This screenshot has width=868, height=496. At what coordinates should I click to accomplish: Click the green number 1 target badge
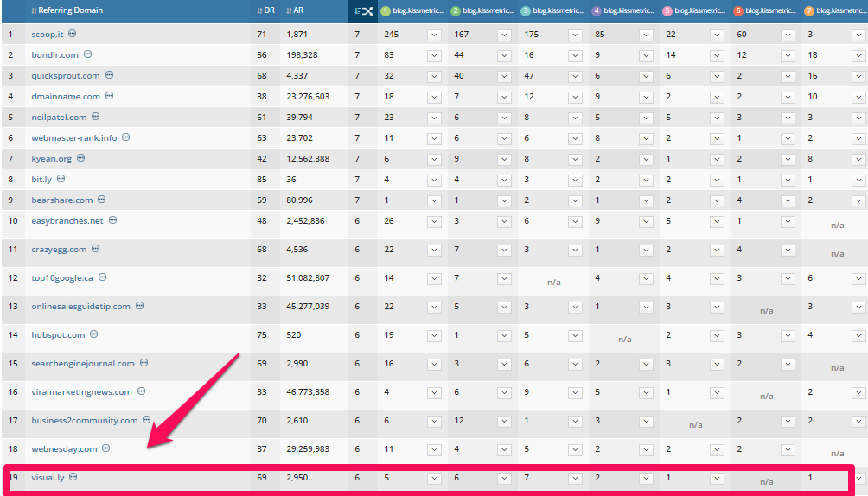tap(386, 11)
